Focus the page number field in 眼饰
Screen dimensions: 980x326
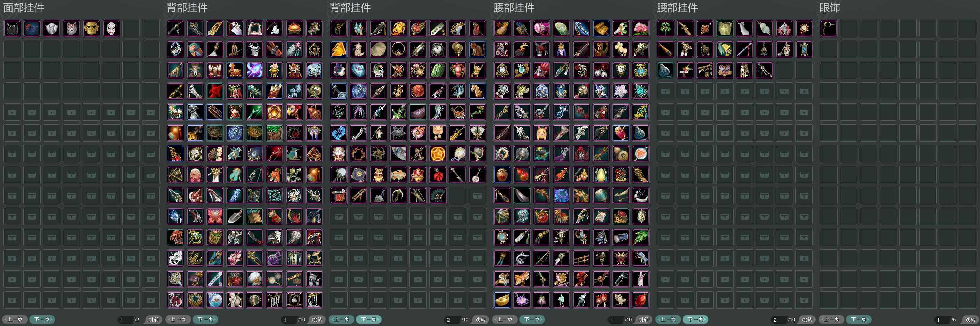pyautogui.click(x=942, y=319)
